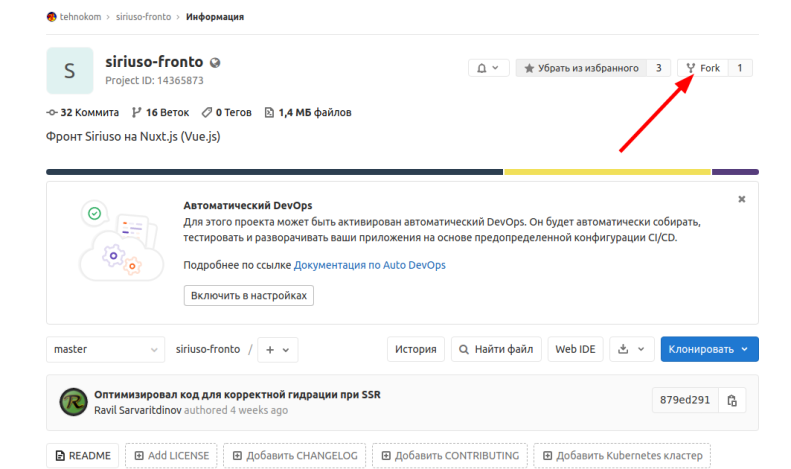The height and width of the screenshot is (469, 791).
Task: Click the dark segment of language bar
Action: pyautogui.click(x=274, y=172)
